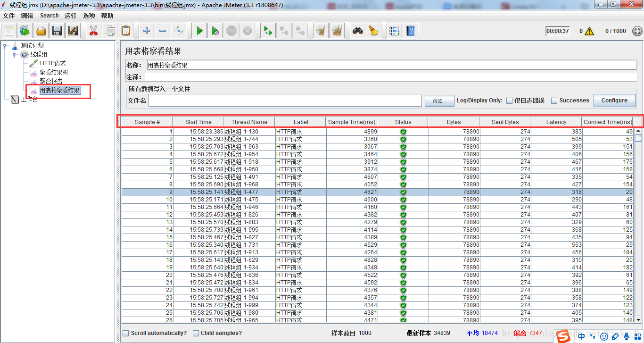The image size is (644, 343).
Task: Open the Search menu
Action: (x=49, y=16)
